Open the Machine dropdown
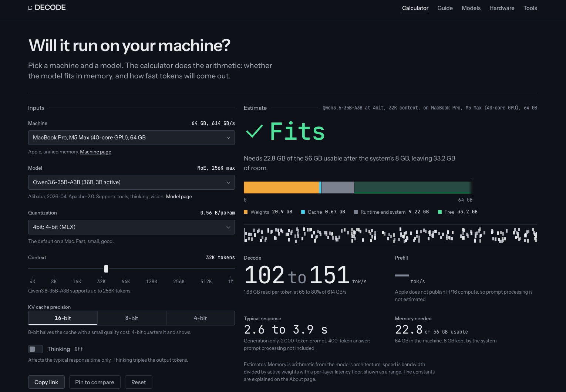The height and width of the screenshot is (392, 566). pos(131,138)
